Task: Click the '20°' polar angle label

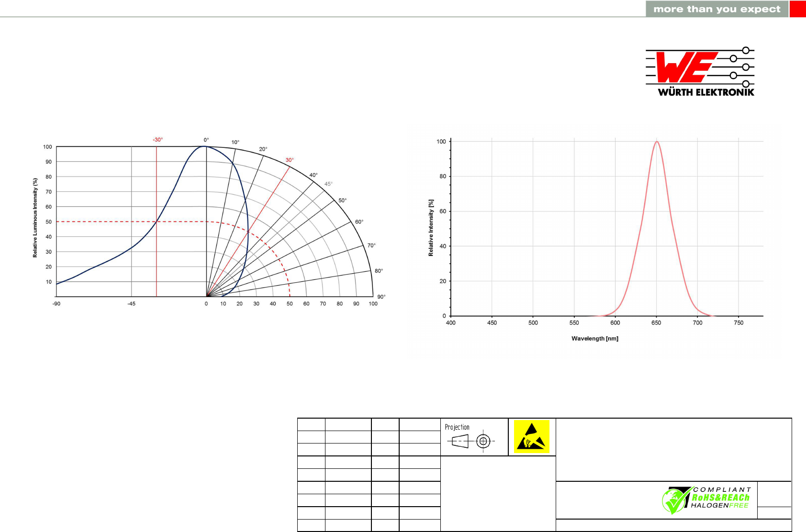Action: (263, 149)
